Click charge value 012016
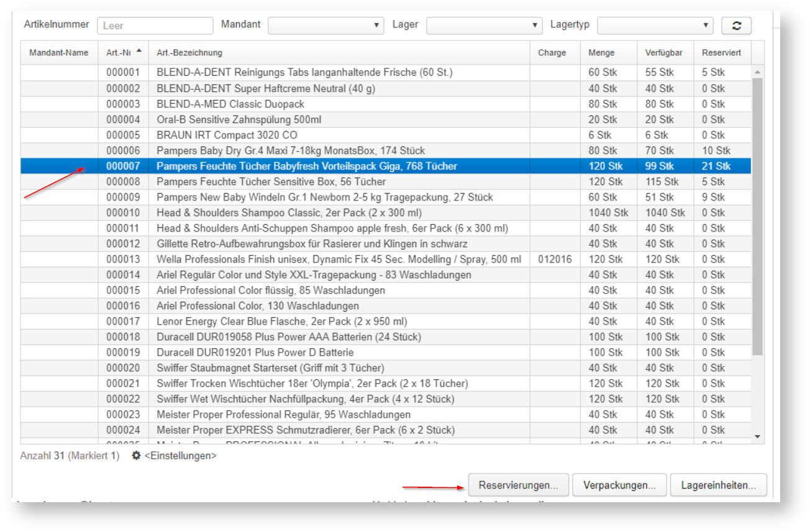Viewport: 810px width, 532px height. (x=555, y=259)
